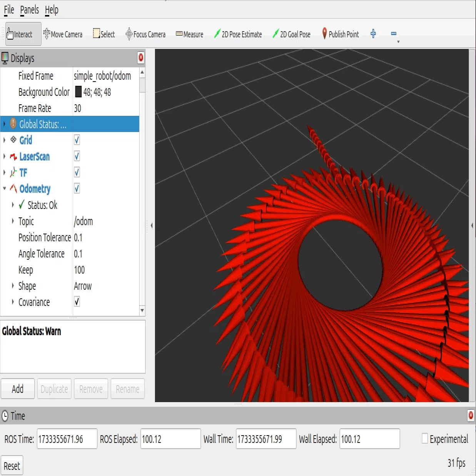Image resolution: width=476 pixels, height=476 pixels.
Task: Select the Position Tolerance row
Action: click(x=70, y=237)
